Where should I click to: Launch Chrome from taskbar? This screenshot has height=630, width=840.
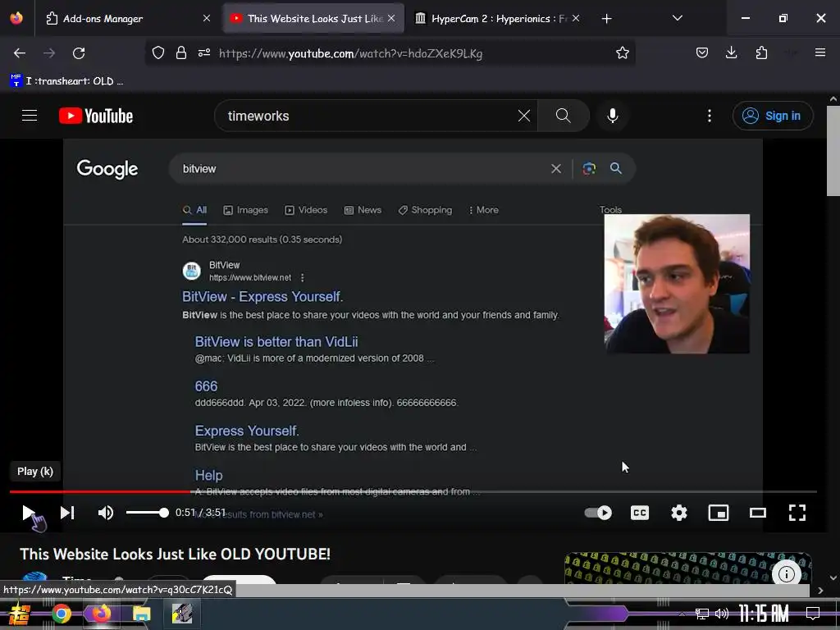coord(61,614)
